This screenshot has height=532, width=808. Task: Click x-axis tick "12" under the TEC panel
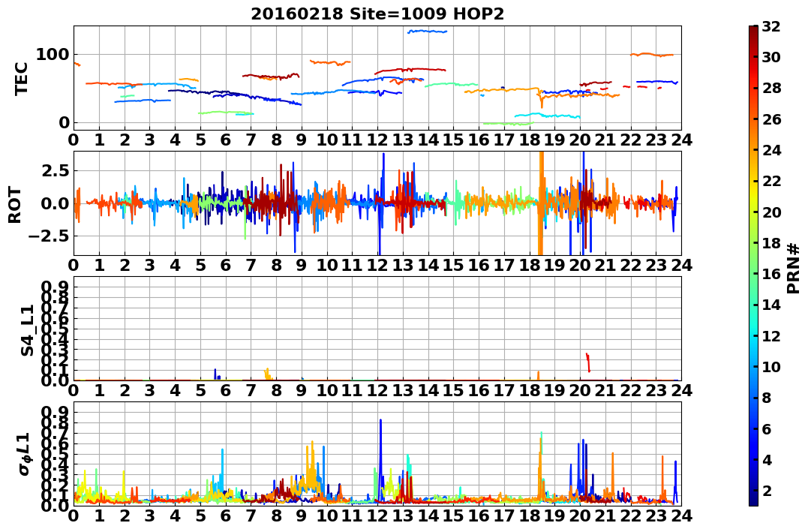pyautogui.click(x=377, y=140)
